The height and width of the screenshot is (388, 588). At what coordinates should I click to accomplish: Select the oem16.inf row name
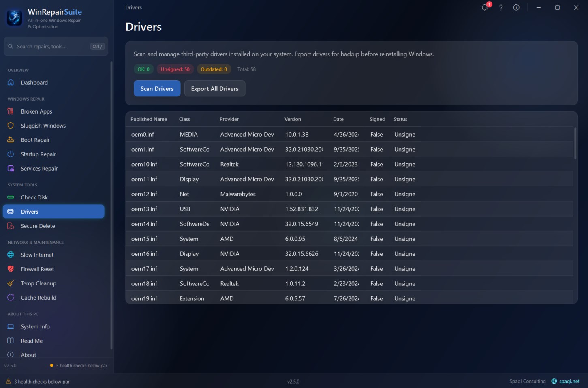pyautogui.click(x=144, y=254)
